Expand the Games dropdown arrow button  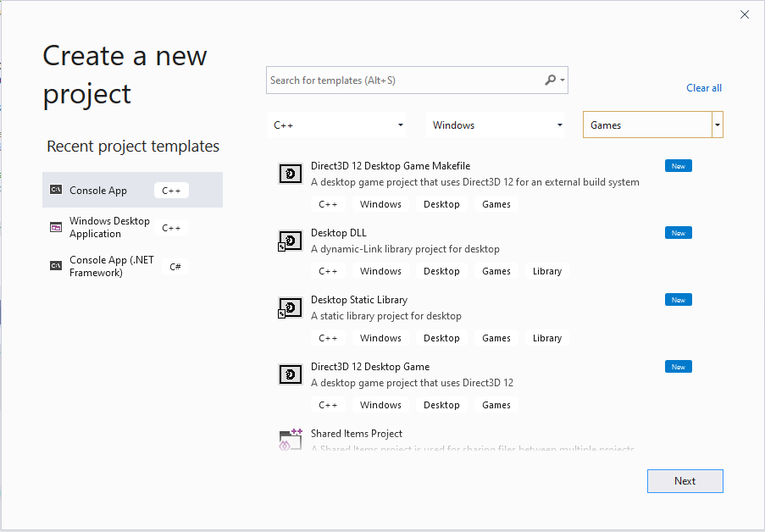pos(718,125)
